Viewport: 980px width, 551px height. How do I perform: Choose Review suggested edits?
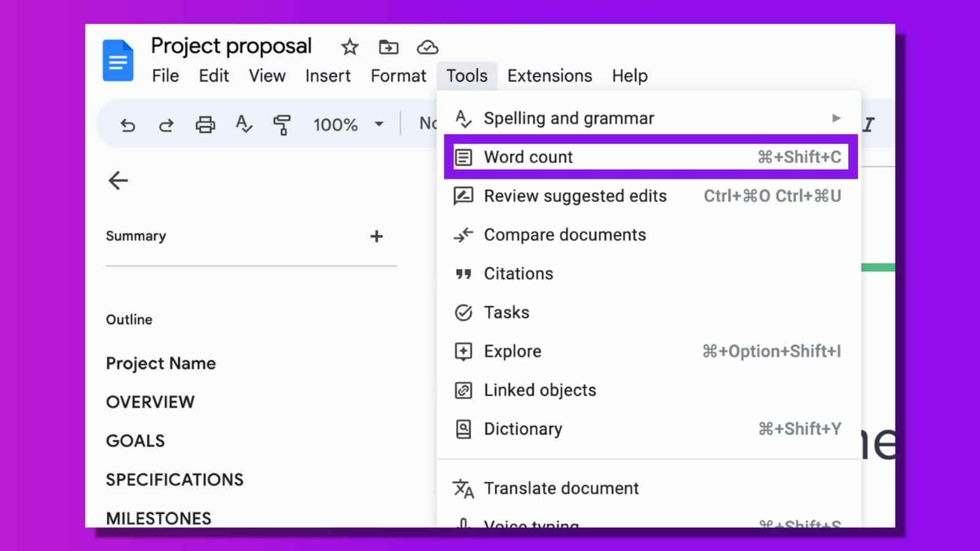tap(649, 196)
